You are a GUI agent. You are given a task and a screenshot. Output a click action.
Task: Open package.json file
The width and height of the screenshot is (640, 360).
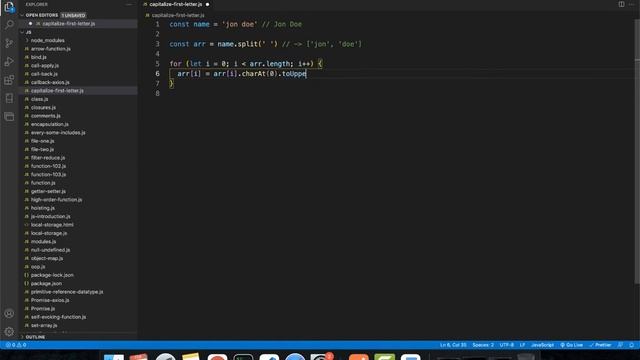47,283
